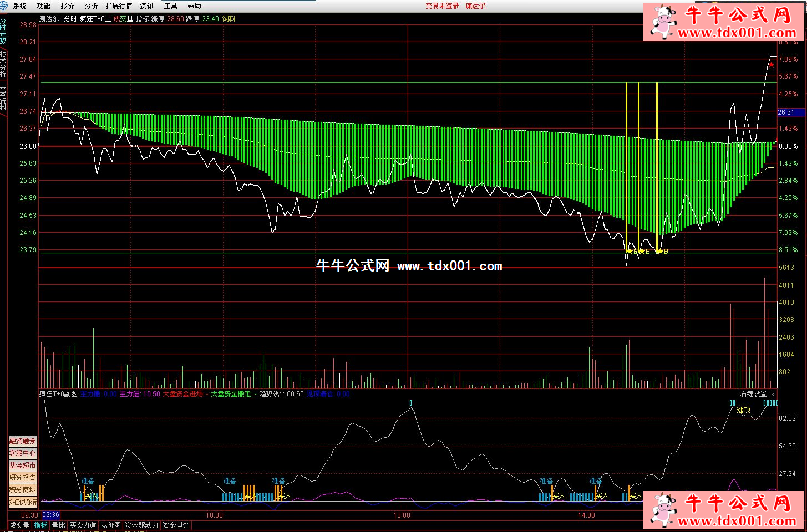Click the 右键设置 label on sub-chart
The width and height of the screenshot is (807, 532).
click(x=753, y=394)
